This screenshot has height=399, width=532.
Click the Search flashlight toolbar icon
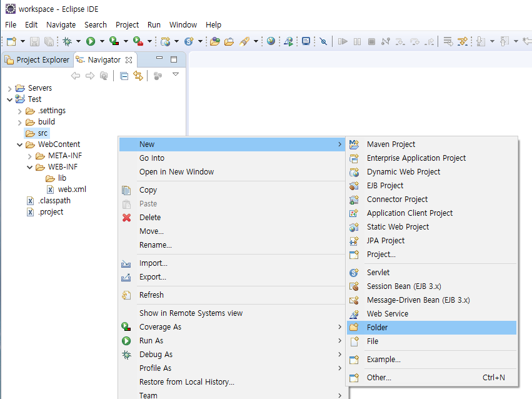pos(244,41)
